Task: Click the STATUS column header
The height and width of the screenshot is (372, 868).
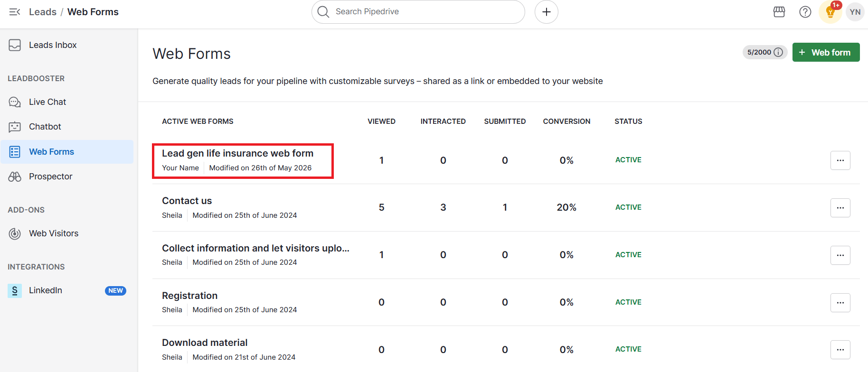Action: [628, 121]
